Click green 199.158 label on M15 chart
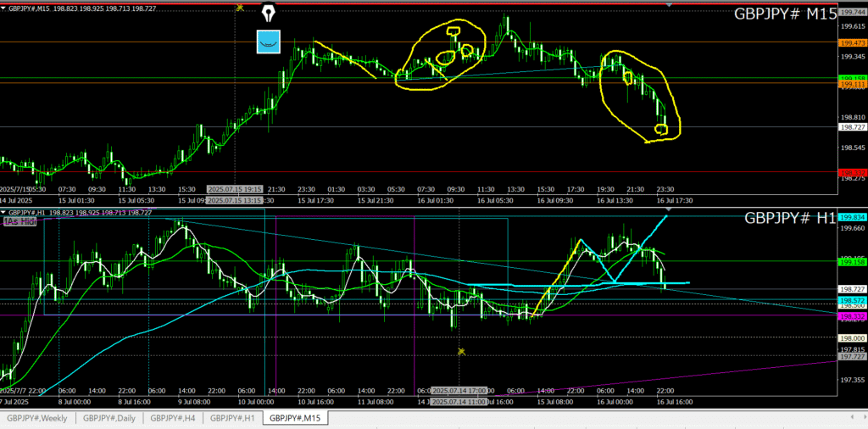This screenshot has width=868, height=429. pos(853,78)
